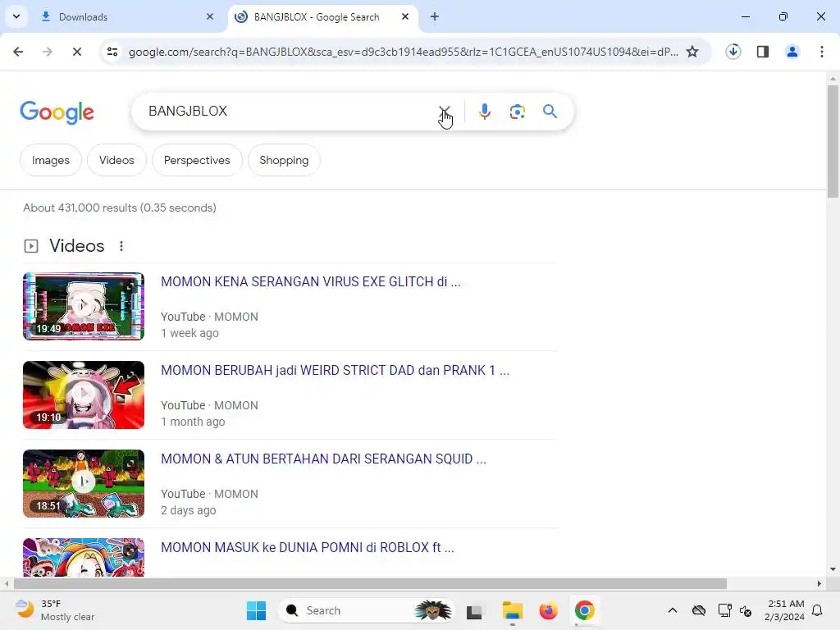
Task: Open Chrome downloads icon in toolbar
Action: [733, 52]
